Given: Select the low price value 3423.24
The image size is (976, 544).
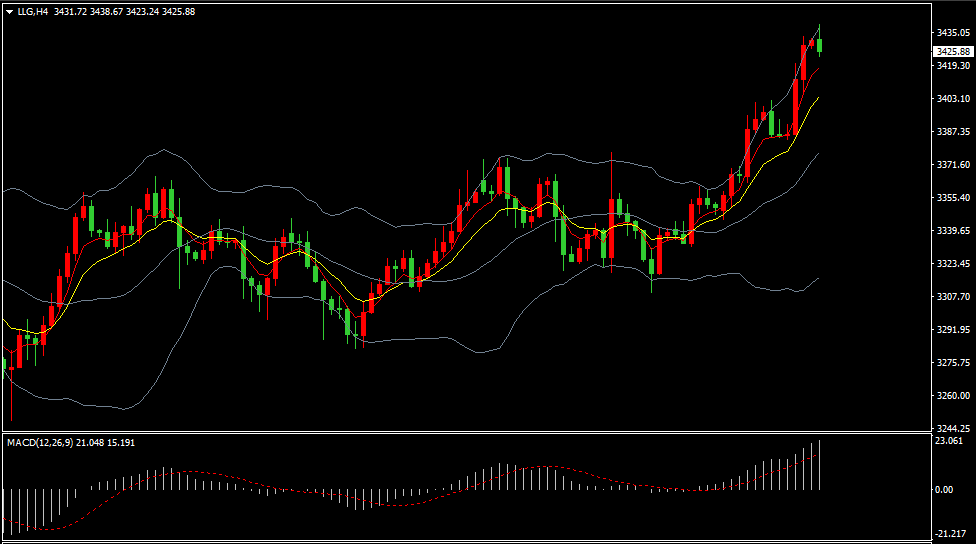Looking at the screenshot, I should [x=143, y=12].
